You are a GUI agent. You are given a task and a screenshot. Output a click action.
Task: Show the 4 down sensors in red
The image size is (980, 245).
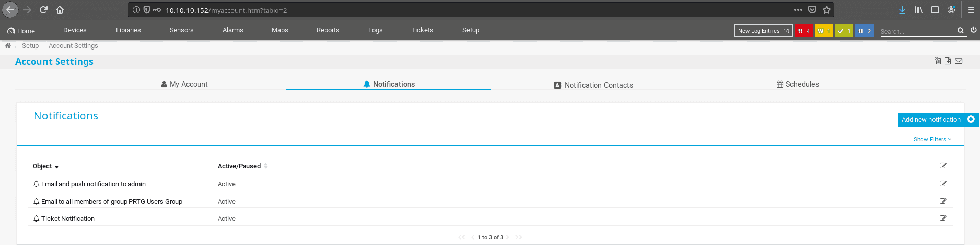pos(804,31)
